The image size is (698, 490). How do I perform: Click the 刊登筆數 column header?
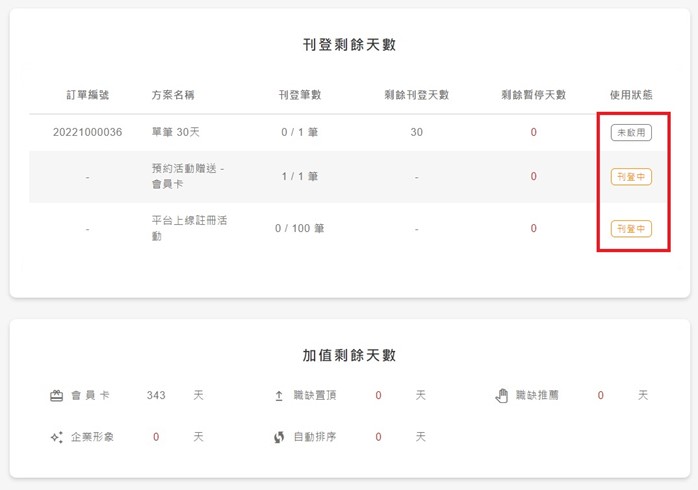pos(300,95)
